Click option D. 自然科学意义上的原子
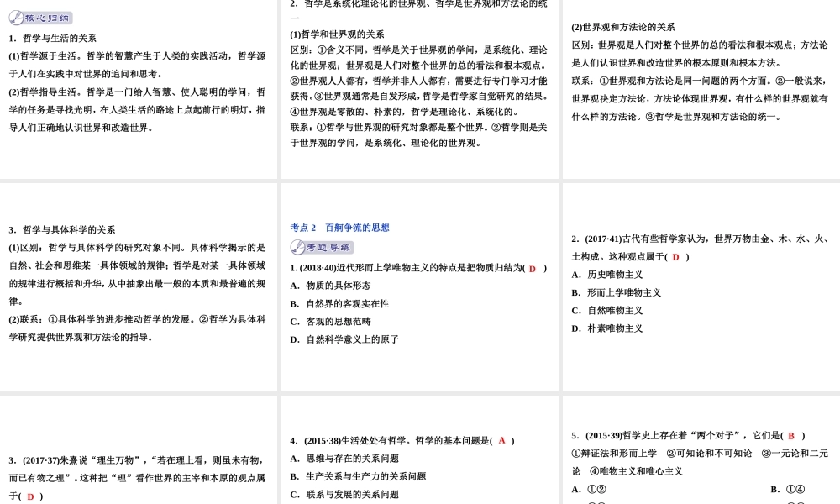Viewport: 840px width, 504px height. coord(344,339)
